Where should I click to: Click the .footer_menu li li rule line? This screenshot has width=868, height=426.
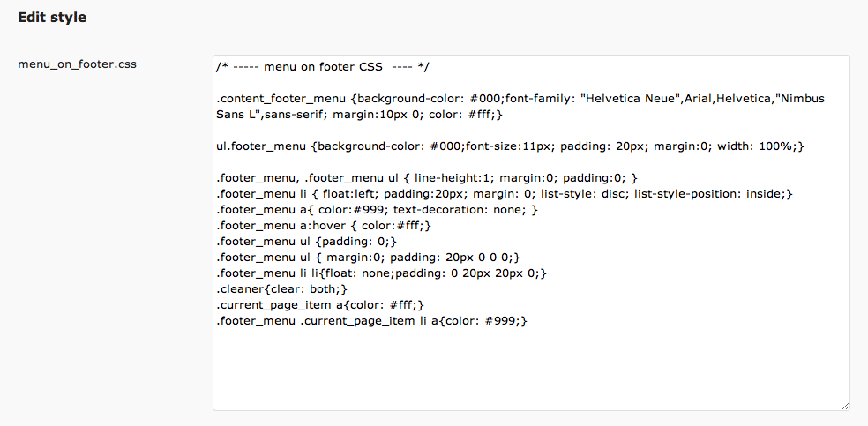(x=381, y=273)
